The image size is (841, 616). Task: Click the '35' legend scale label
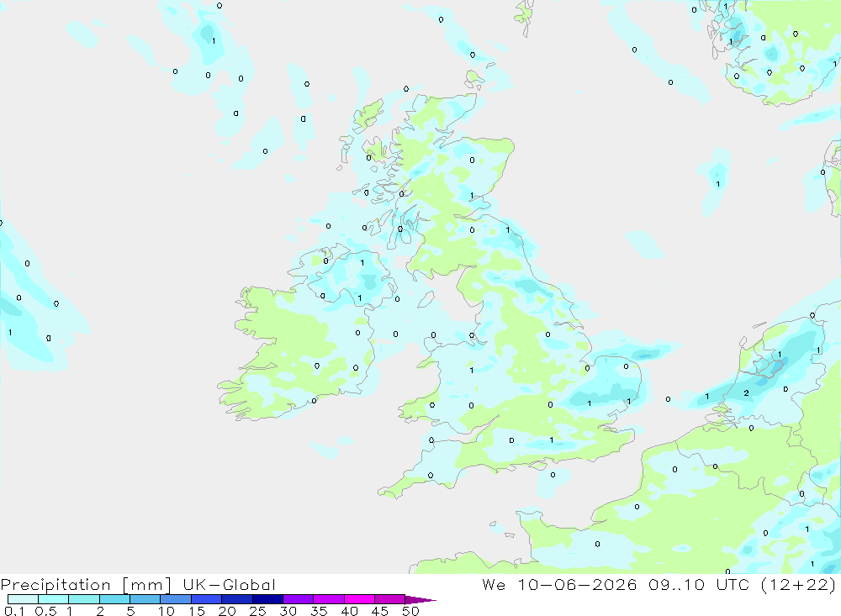319,611
